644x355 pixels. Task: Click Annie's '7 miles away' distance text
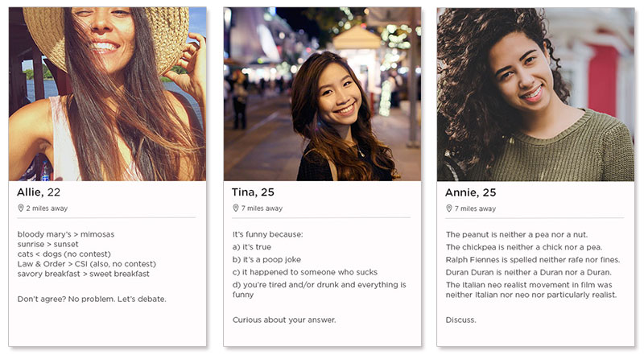477,208
